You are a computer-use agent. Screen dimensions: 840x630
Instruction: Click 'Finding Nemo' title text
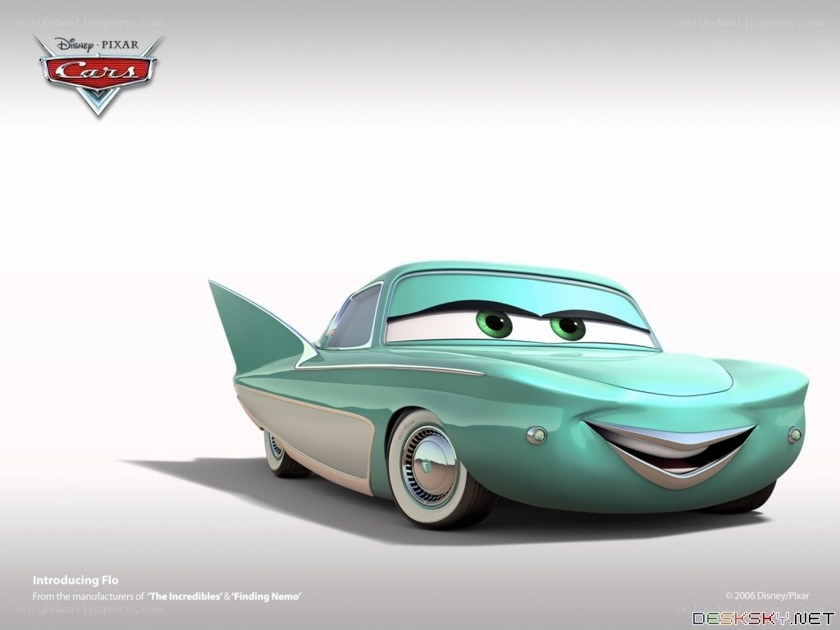pyautogui.click(x=267, y=596)
